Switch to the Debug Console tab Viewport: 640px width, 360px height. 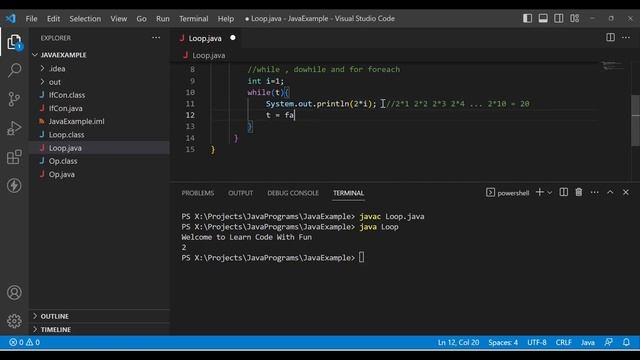pyautogui.click(x=293, y=193)
